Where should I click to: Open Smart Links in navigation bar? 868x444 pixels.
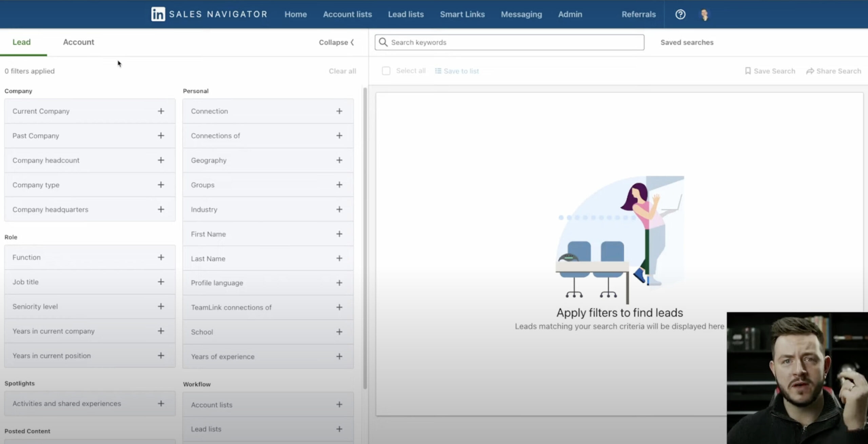coord(462,14)
